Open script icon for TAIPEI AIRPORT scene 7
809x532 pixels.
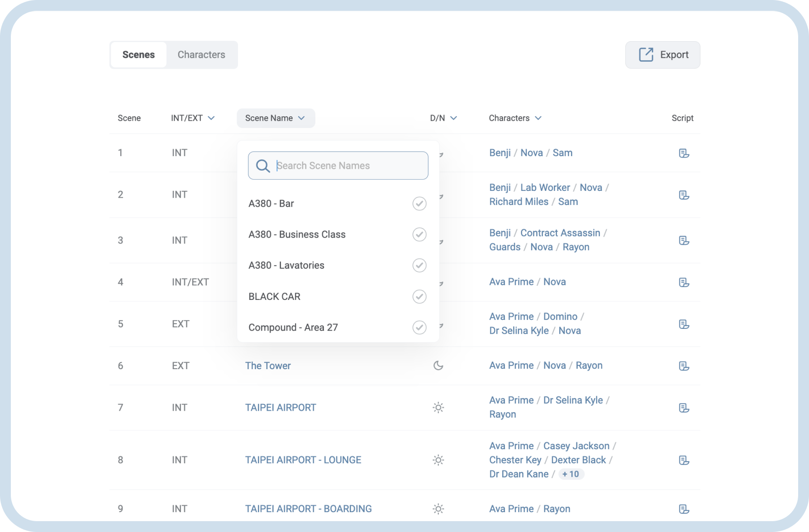tap(684, 408)
